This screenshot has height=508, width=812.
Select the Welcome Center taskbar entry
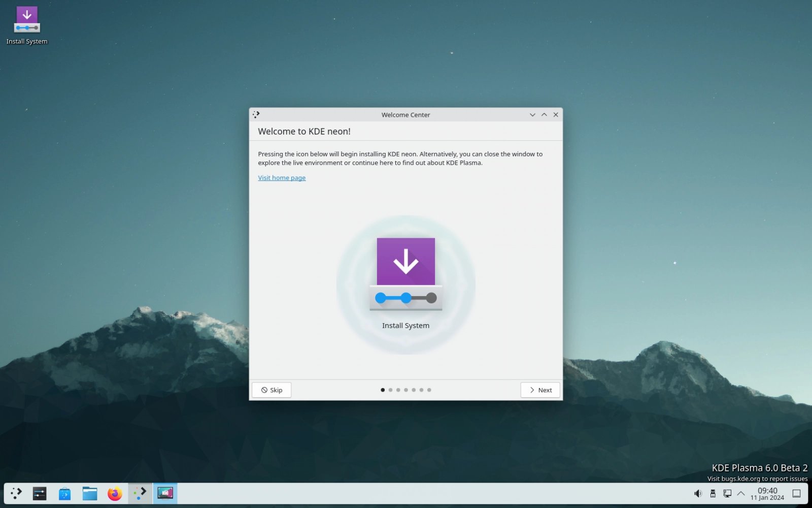click(x=140, y=493)
